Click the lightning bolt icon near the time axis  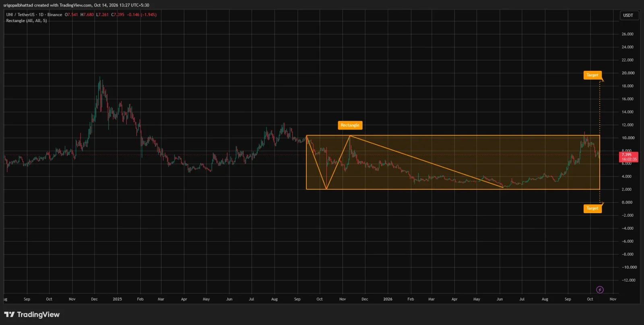coord(600,290)
